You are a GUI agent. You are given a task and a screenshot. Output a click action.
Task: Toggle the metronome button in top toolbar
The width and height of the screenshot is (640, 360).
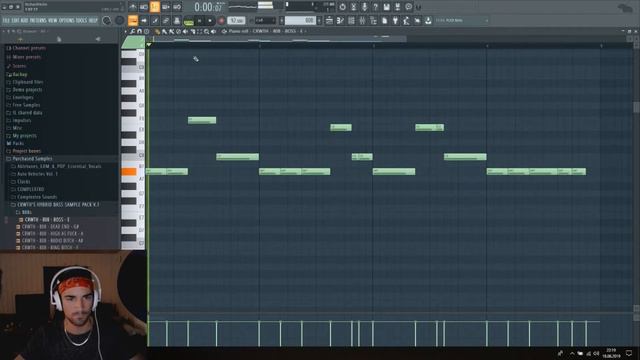(133, 7)
